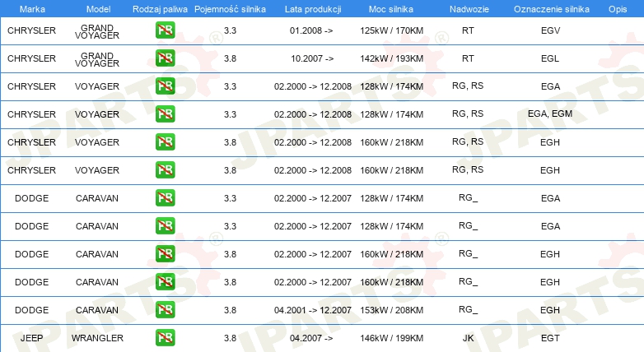Select the 'EGA, EGM' engine code cell

click(x=550, y=113)
